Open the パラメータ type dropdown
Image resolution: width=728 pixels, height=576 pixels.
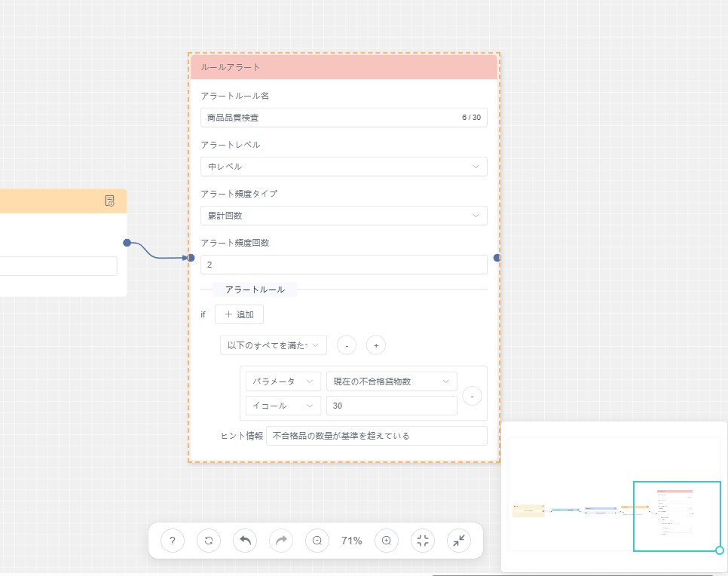pyautogui.click(x=283, y=381)
